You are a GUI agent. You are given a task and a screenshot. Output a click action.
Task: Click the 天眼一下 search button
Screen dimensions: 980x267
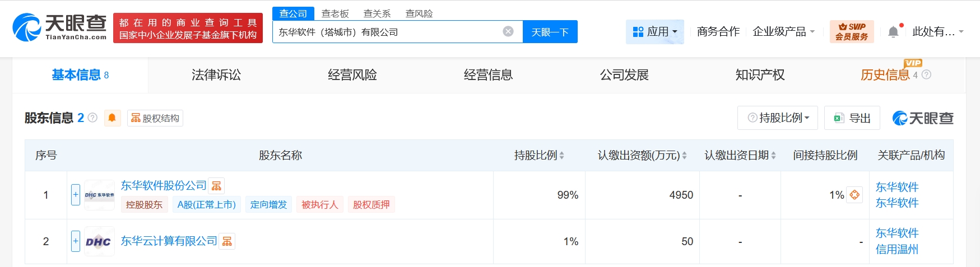550,32
